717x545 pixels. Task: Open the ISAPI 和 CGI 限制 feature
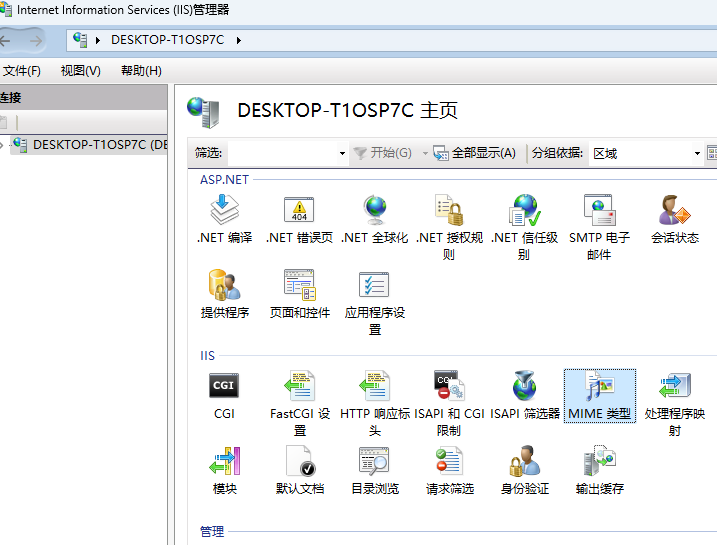point(449,404)
